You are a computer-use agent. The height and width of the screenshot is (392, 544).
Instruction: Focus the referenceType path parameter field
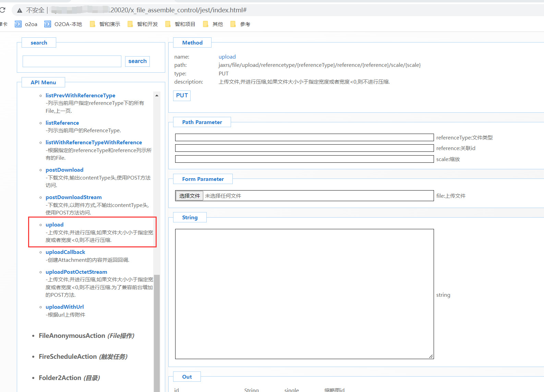[x=304, y=137]
